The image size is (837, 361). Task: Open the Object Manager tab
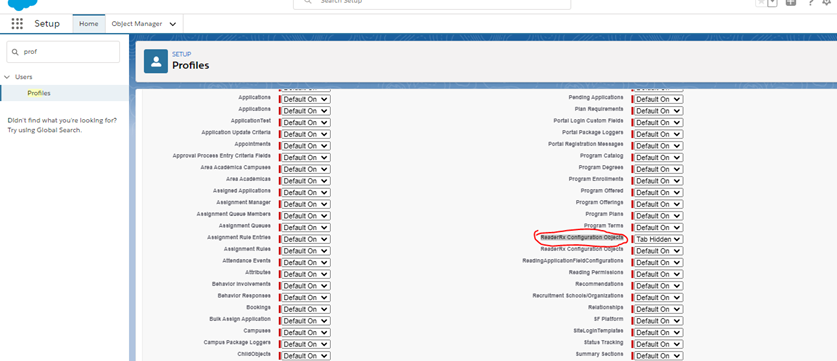(137, 23)
